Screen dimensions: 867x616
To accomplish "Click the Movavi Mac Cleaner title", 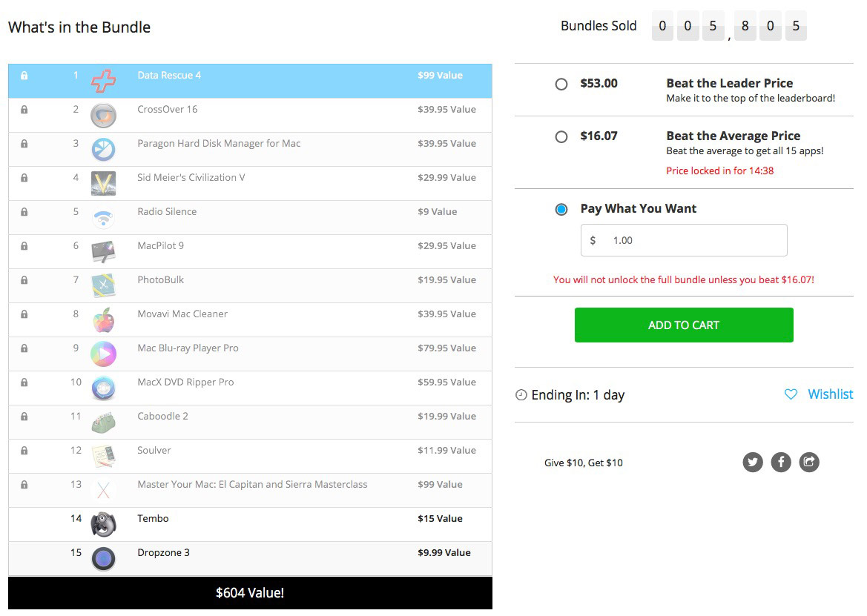I will tap(182, 314).
